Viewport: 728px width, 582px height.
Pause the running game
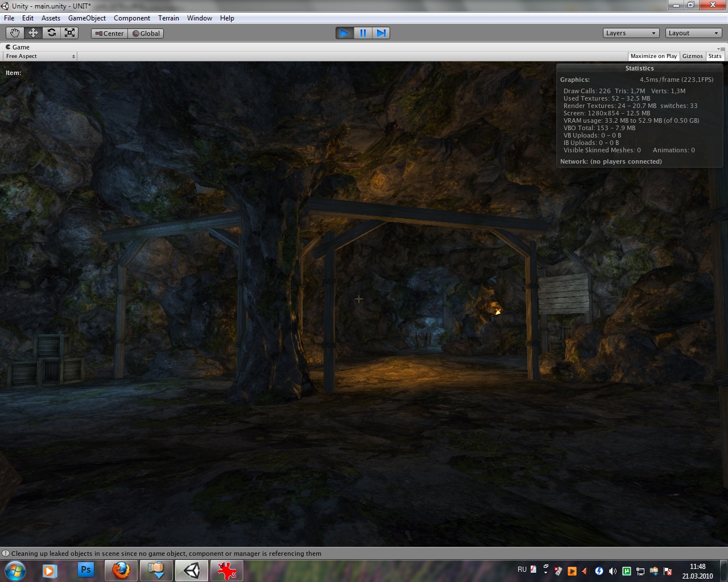tap(363, 33)
